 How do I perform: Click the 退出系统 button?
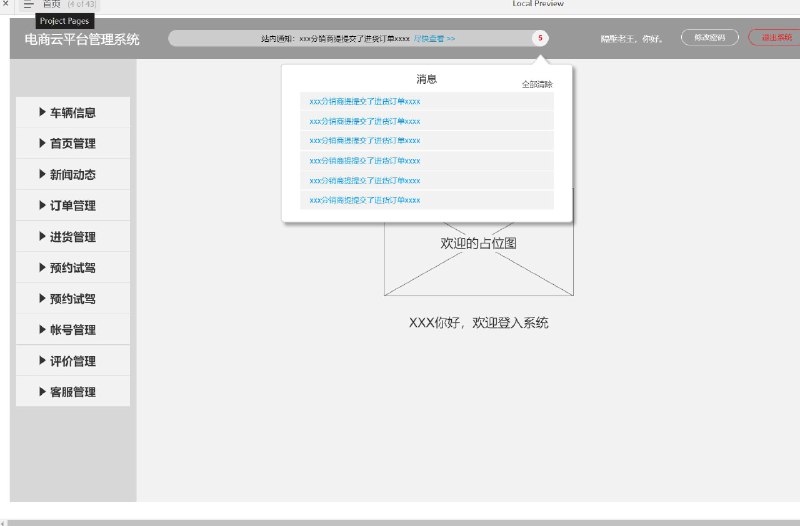(776, 38)
